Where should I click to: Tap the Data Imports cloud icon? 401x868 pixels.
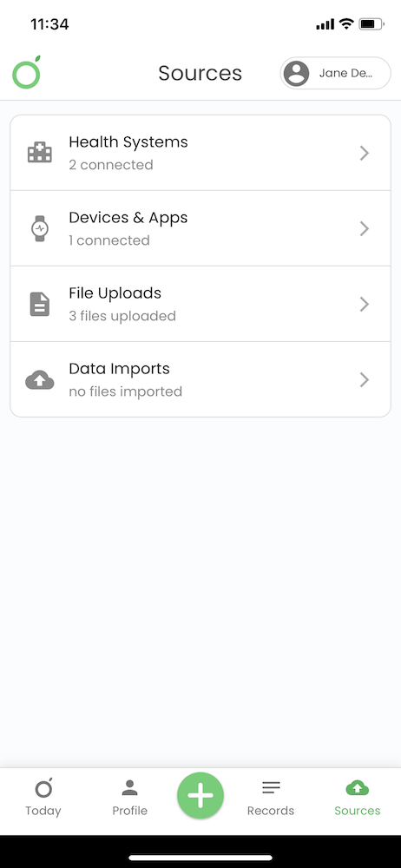[40, 380]
